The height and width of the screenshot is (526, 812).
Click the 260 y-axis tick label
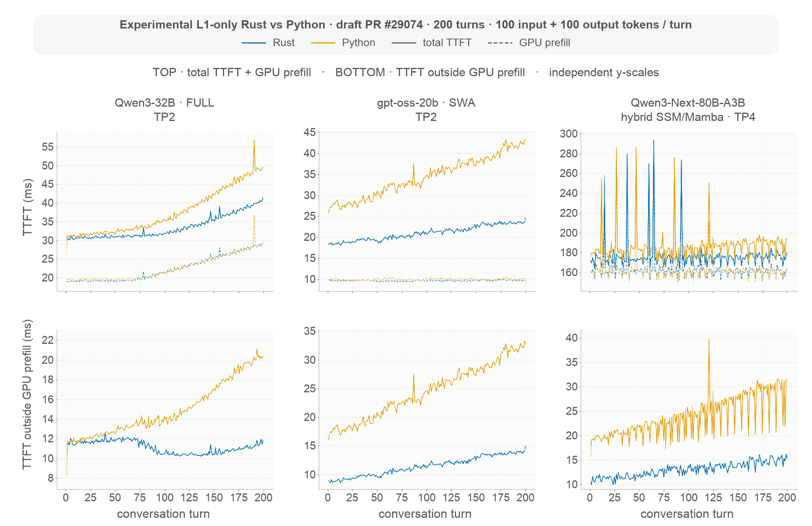[569, 173]
